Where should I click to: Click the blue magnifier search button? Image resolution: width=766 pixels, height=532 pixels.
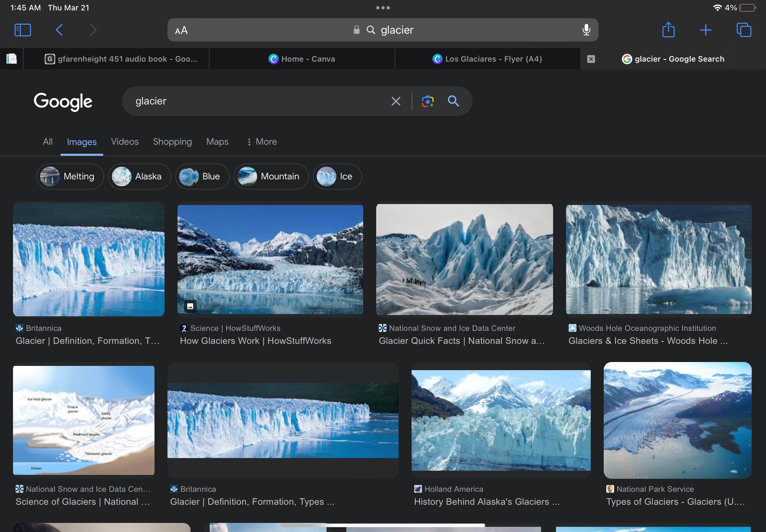point(453,101)
